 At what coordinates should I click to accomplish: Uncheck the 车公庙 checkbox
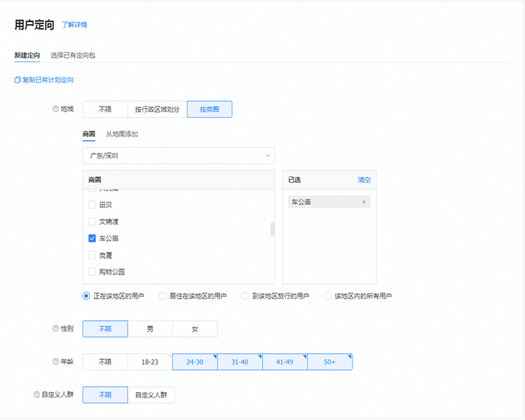point(92,238)
